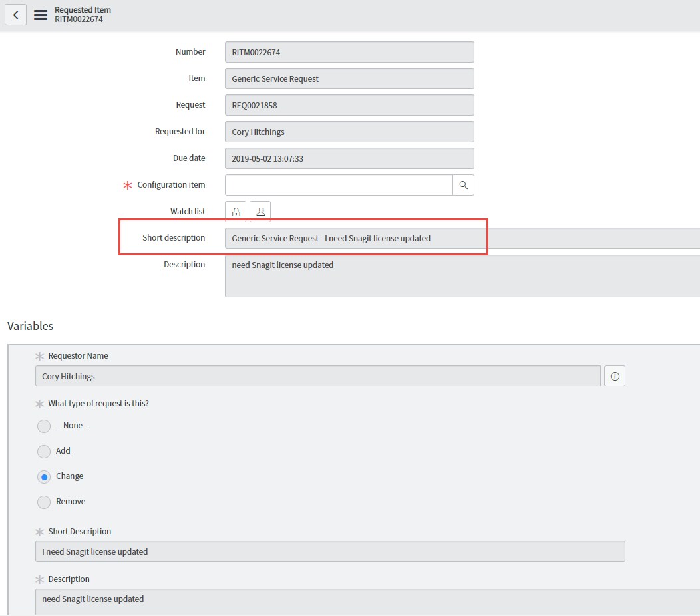700x616 pixels.
Task: Click the back navigation arrow
Action: click(15, 15)
